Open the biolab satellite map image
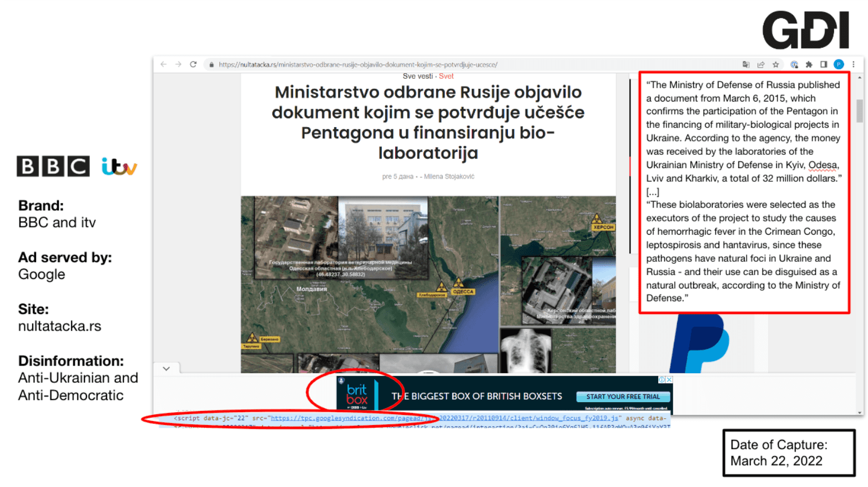Image resolution: width=868 pixels, height=487 pixels. (x=428, y=284)
